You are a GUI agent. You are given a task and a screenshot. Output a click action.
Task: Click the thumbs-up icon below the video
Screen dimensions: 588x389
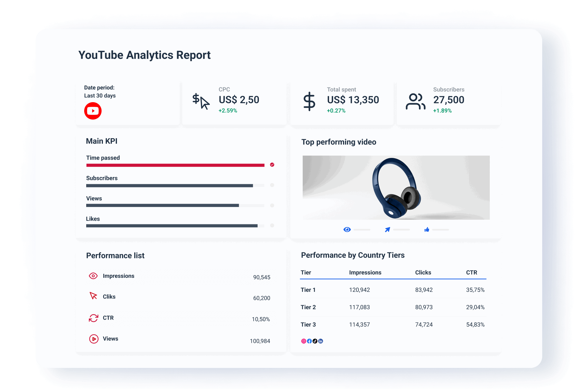pyautogui.click(x=427, y=229)
